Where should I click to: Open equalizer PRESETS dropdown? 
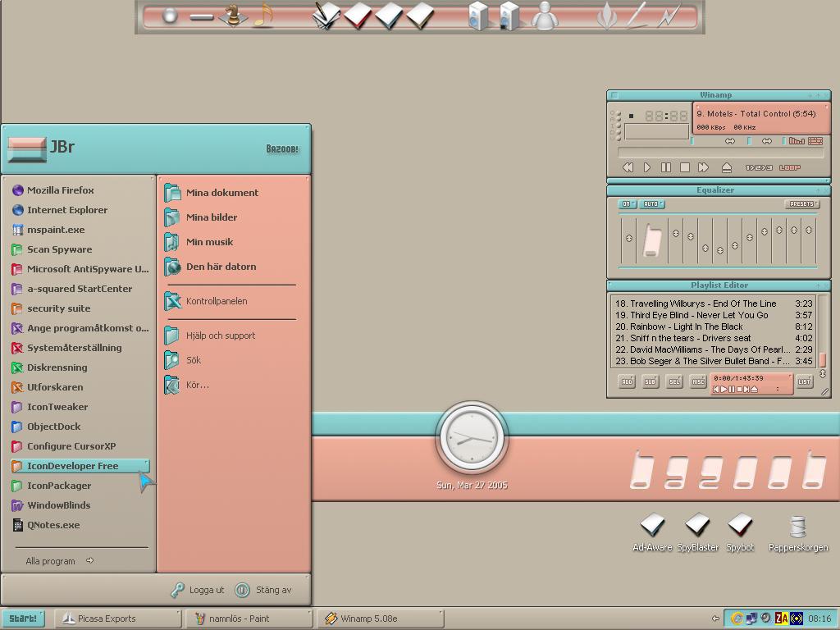tap(802, 204)
